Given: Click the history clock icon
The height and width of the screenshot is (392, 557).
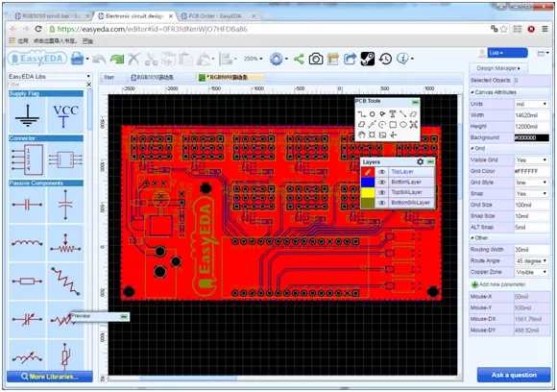Looking at the screenshot, I should point(385,59).
